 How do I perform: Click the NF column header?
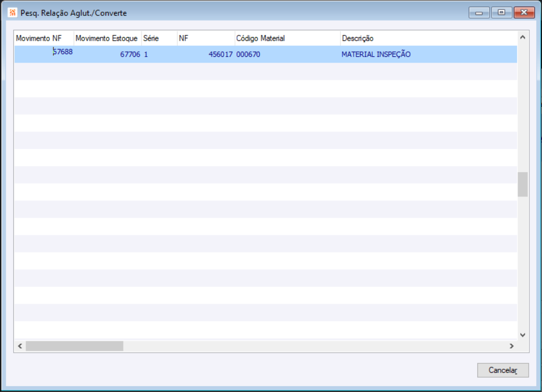click(x=206, y=38)
